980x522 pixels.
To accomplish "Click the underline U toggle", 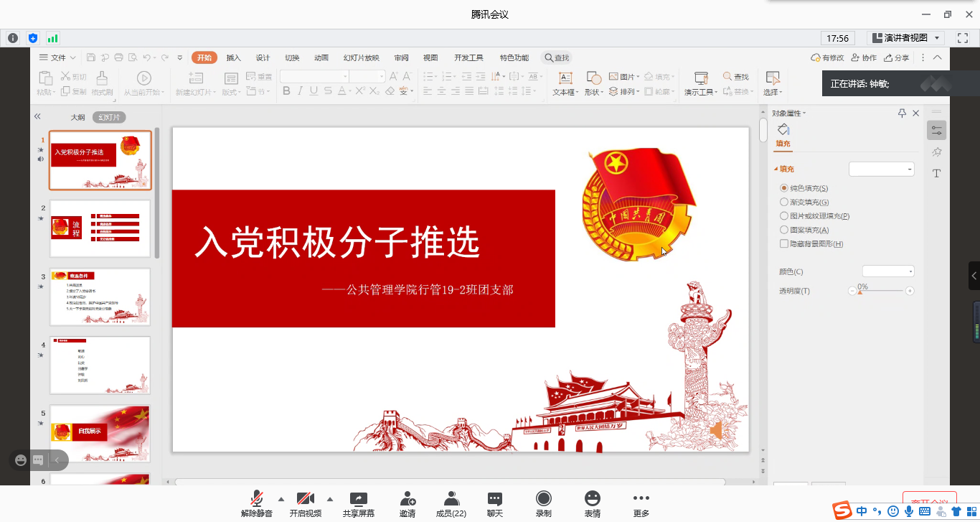I will (x=314, y=91).
